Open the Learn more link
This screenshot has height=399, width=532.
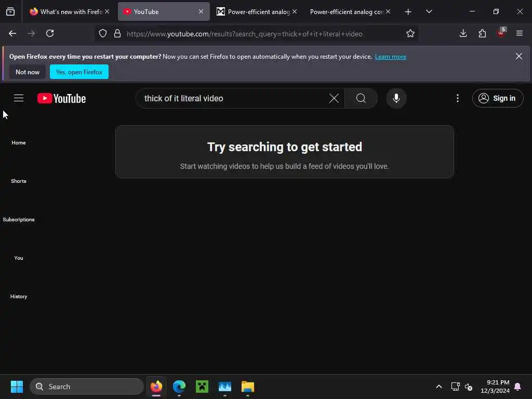(391, 57)
